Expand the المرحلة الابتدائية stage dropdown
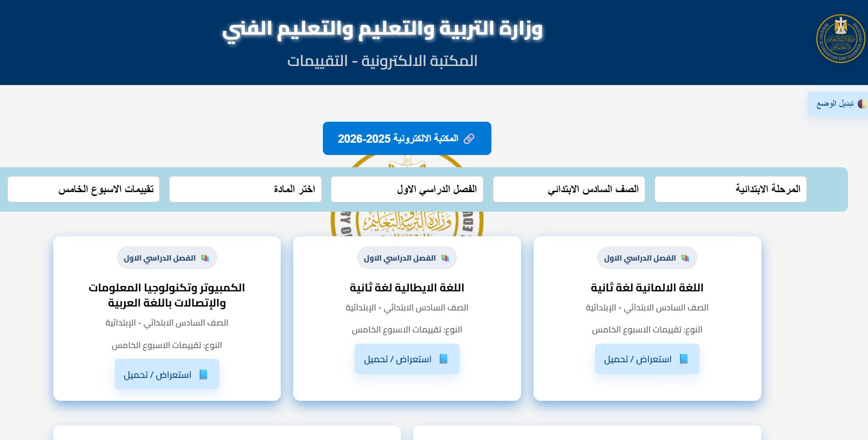 [730, 189]
